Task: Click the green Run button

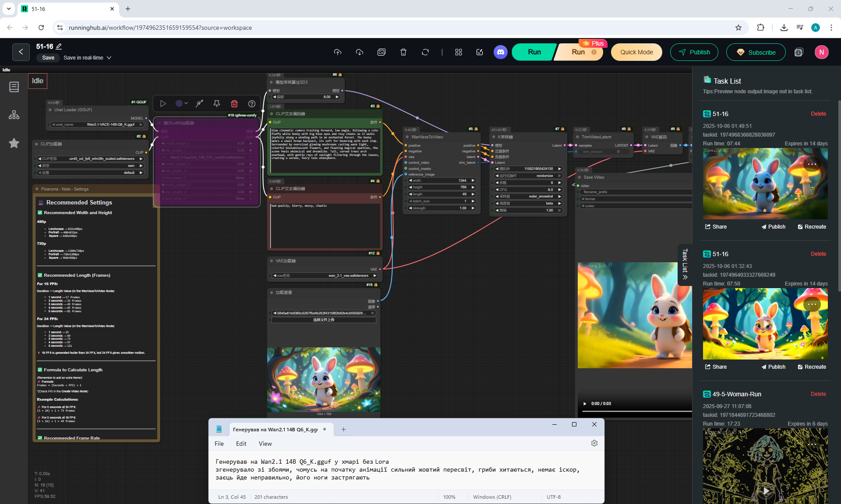Action: (534, 52)
